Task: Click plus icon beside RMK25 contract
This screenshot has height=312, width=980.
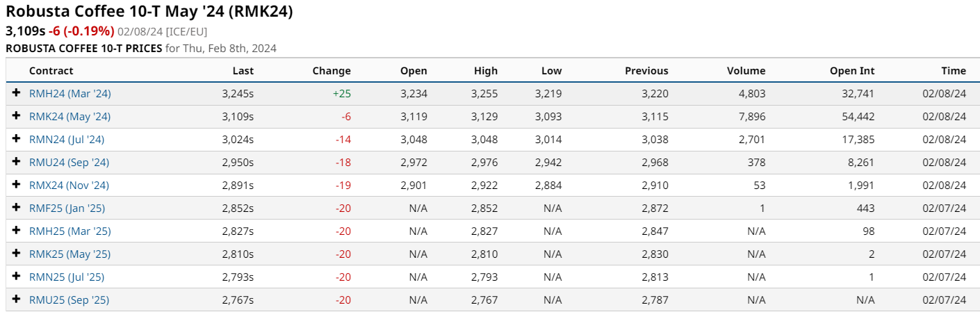Action: pyautogui.click(x=17, y=254)
